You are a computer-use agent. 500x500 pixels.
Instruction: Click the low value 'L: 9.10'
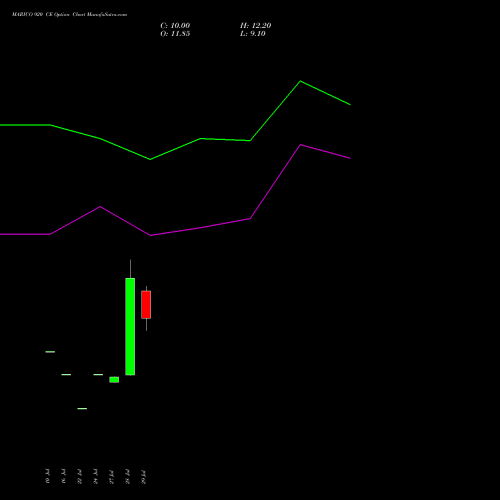[253, 34]
